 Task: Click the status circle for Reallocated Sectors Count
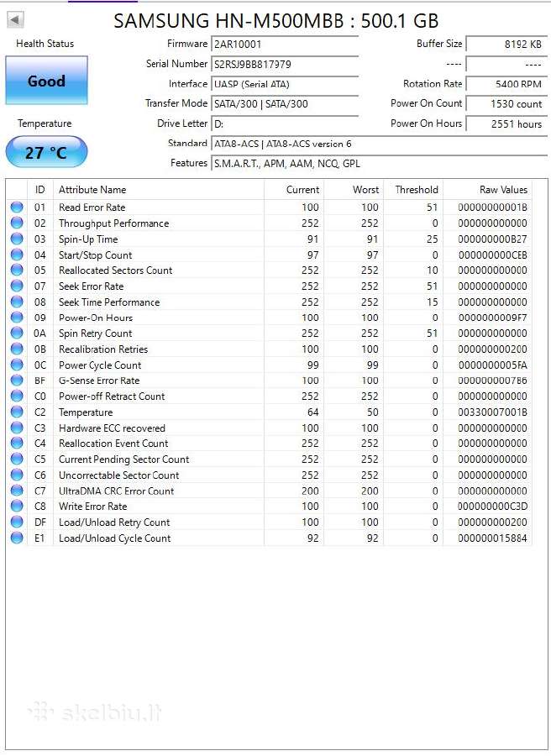point(17,270)
